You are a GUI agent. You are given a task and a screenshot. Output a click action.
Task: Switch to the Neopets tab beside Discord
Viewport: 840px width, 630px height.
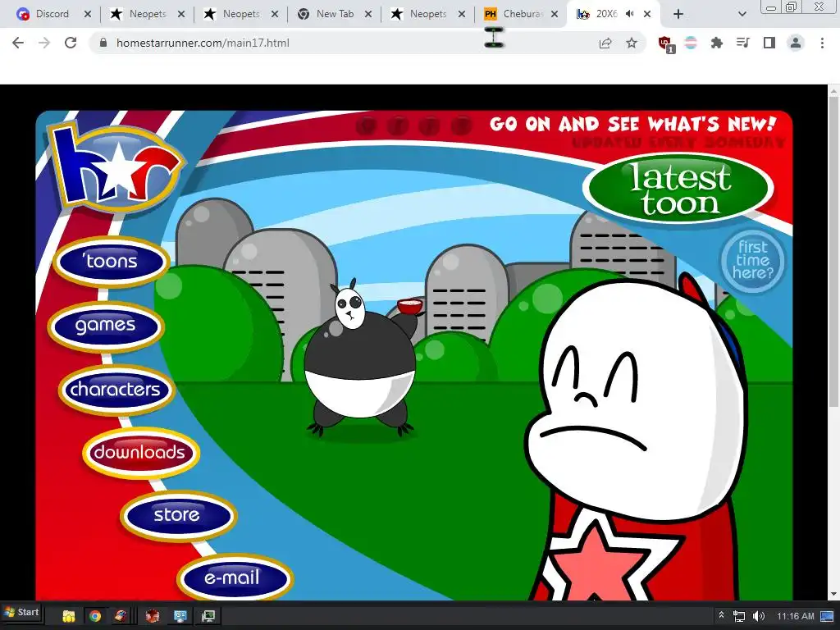(148, 14)
